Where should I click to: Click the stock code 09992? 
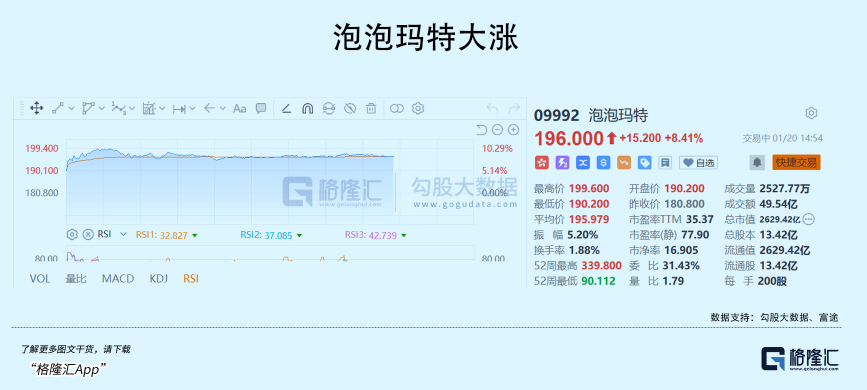click(556, 116)
